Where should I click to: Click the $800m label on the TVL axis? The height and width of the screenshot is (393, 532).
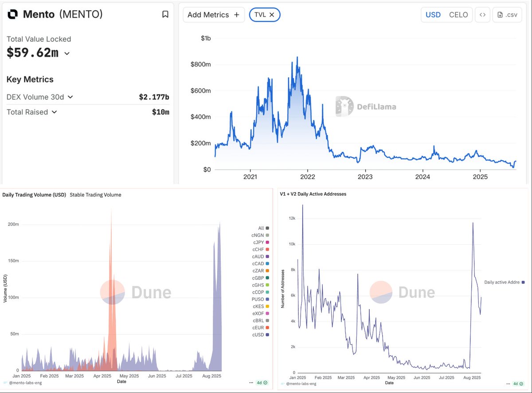201,65
